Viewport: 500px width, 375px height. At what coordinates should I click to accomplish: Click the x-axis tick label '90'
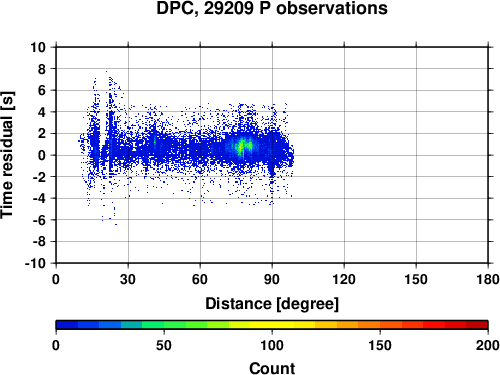click(x=272, y=279)
